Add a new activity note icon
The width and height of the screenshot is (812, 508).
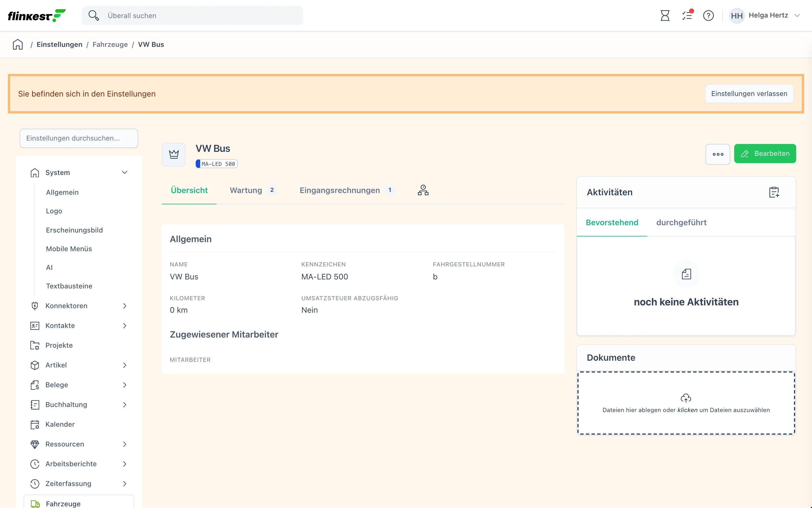pyautogui.click(x=774, y=192)
